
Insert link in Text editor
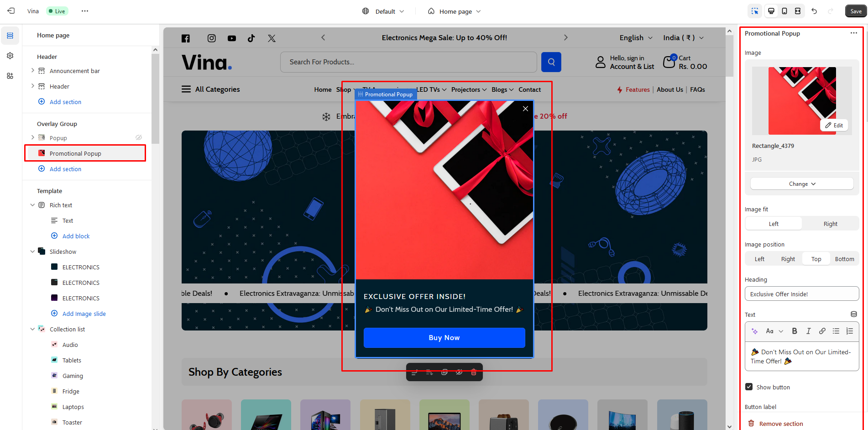(822, 331)
